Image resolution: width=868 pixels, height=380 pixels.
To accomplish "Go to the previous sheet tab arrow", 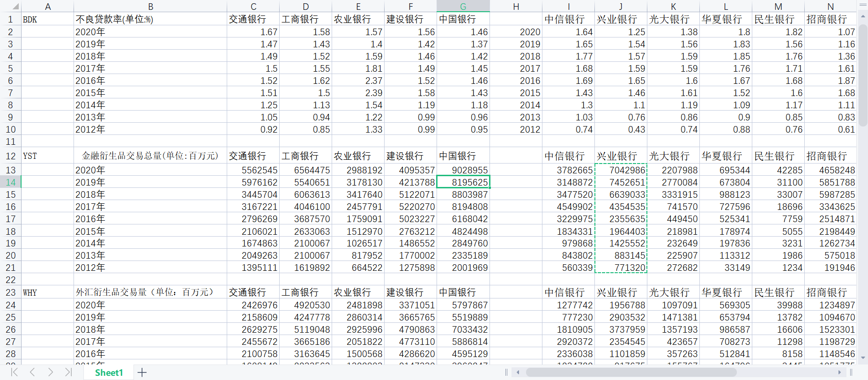I will click(x=32, y=373).
